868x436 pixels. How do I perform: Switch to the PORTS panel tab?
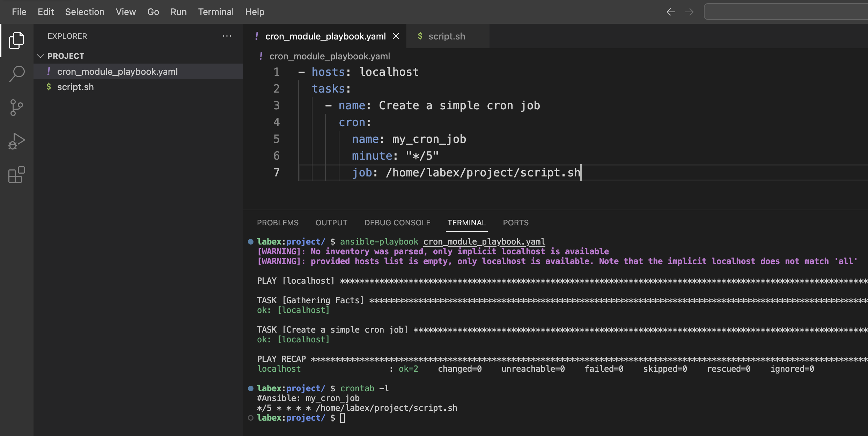pos(515,223)
